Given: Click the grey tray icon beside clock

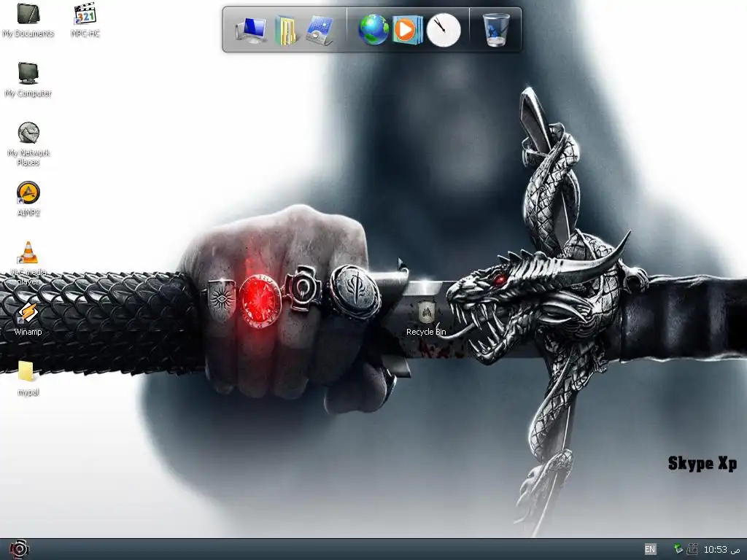Looking at the screenshot, I should [x=692, y=549].
